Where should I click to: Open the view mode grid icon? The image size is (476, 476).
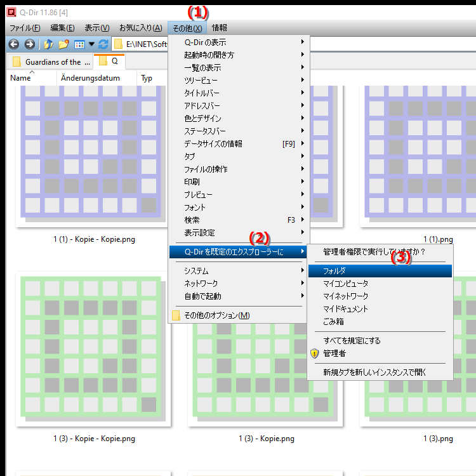tap(79, 44)
